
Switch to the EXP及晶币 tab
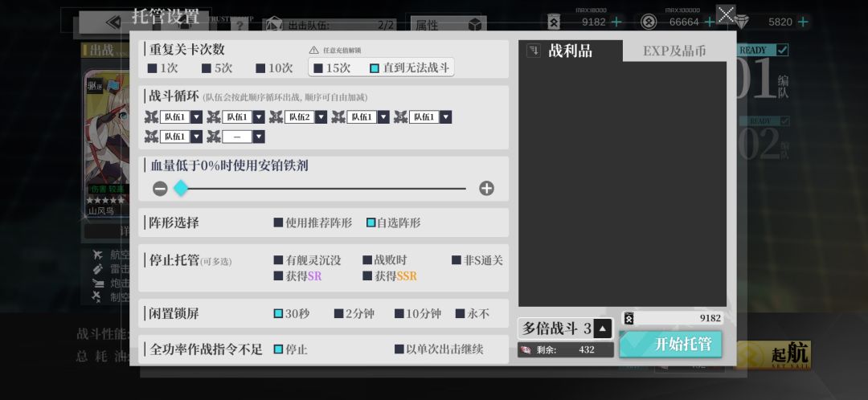pos(674,51)
